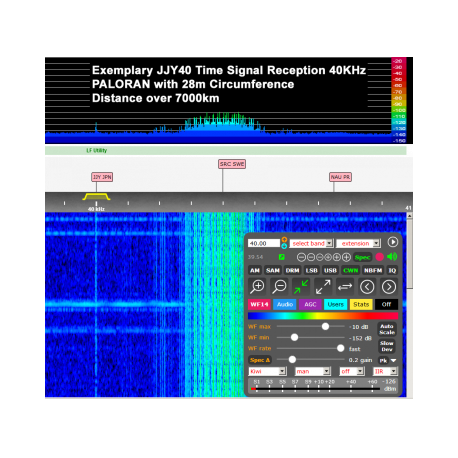Click the max zoom-out expand arrows icon

pos(323,287)
